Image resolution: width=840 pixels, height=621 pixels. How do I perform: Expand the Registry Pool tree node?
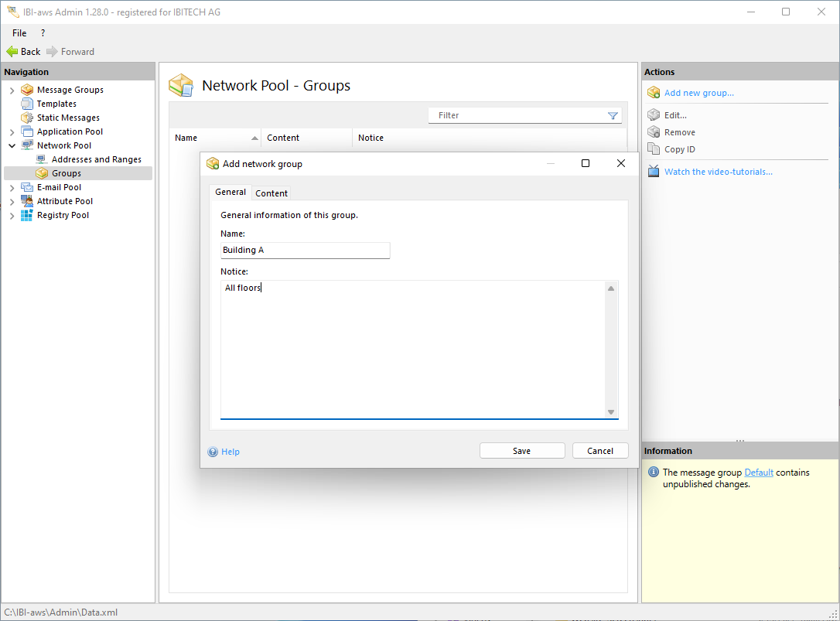point(12,216)
